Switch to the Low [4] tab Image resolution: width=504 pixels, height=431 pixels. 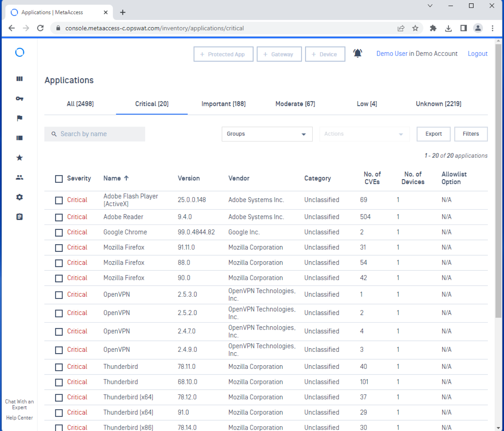[367, 104]
